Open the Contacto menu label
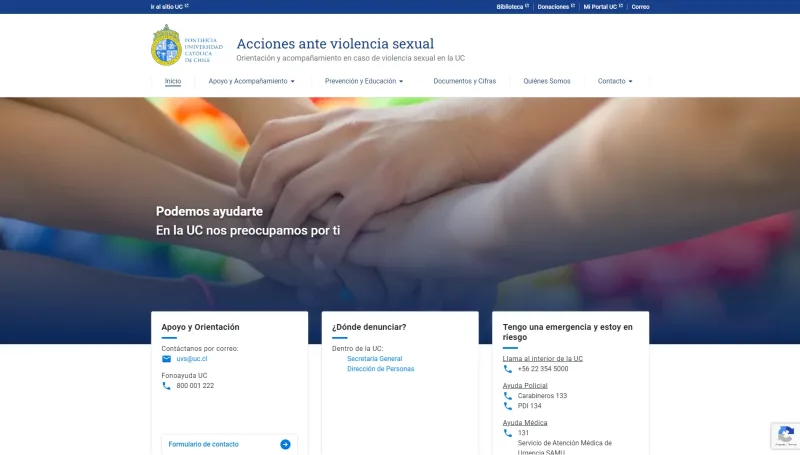800x455 pixels. [611, 81]
